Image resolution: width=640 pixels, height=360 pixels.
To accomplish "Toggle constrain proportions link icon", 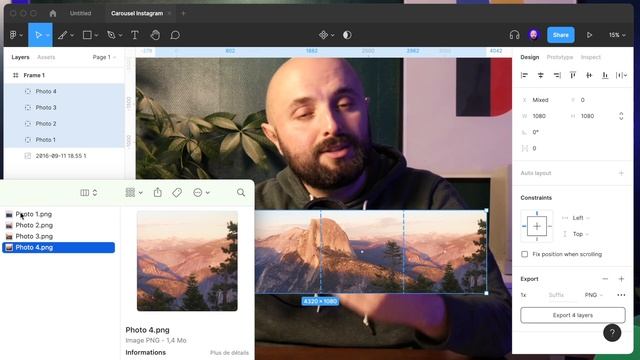I will point(621,116).
